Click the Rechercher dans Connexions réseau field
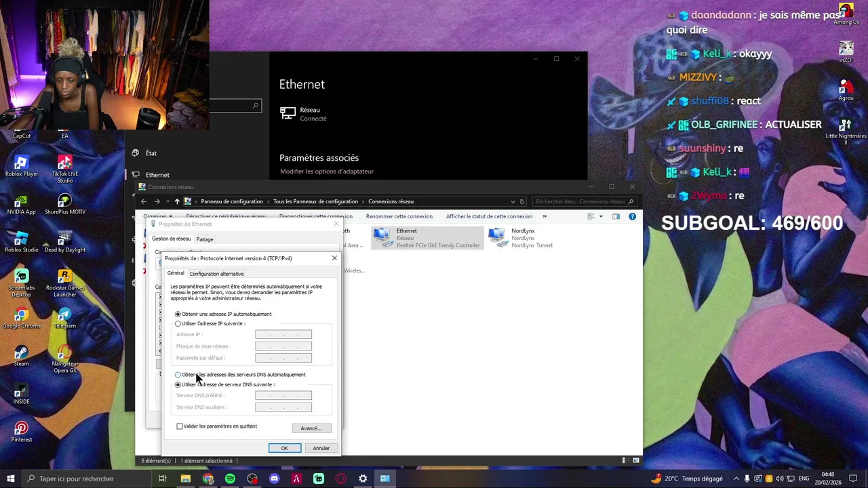Screen dimensions: 868x488 pos(583,201)
